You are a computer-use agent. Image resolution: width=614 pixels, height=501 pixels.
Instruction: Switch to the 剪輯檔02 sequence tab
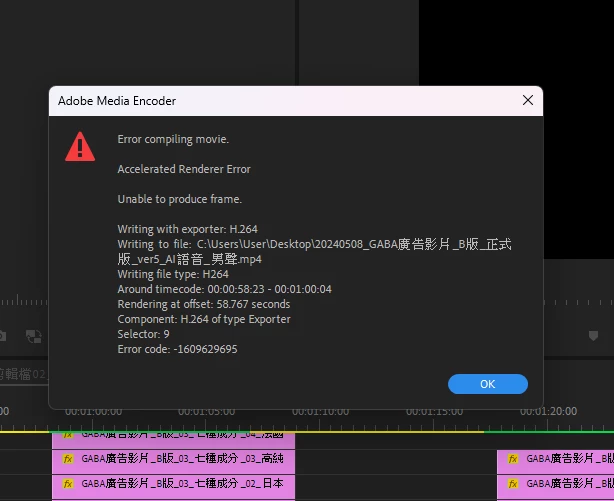click(23, 374)
